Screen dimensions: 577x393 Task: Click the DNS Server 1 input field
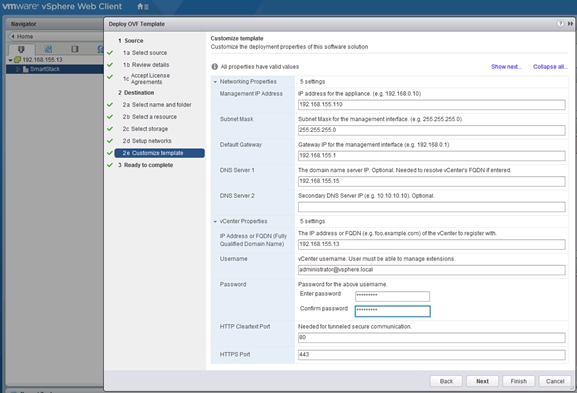(x=431, y=181)
